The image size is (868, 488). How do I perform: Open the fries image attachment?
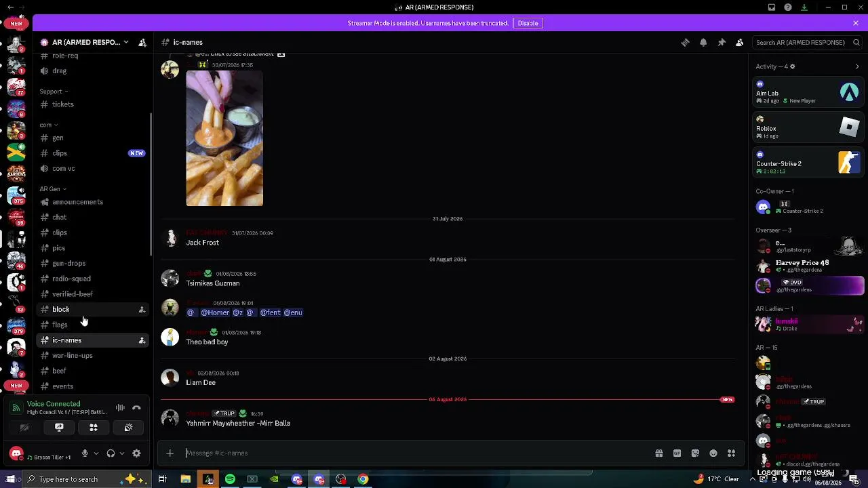(224, 138)
